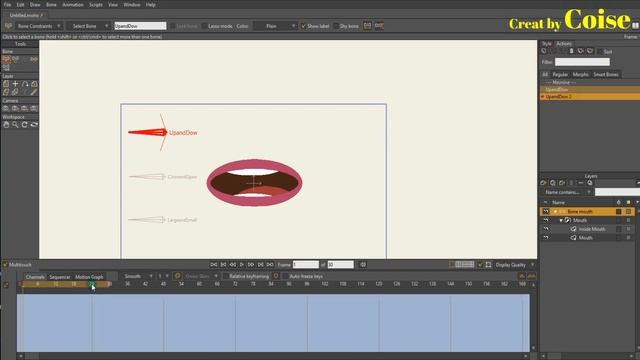Select the UpandDow 2 action
Viewport: 640px width, 360px height.
[x=589, y=97]
